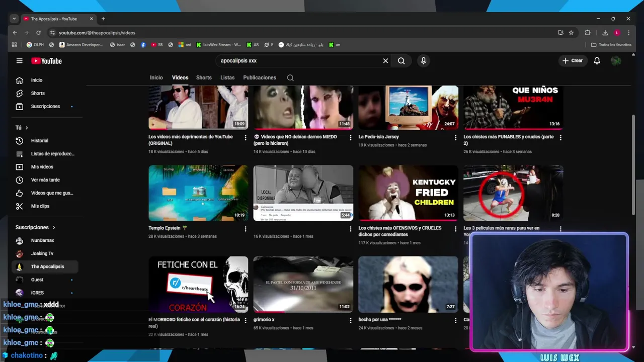Open the YouTube hamburger guide menu
Screen dimensions: 644x362
click(x=19, y=61)
